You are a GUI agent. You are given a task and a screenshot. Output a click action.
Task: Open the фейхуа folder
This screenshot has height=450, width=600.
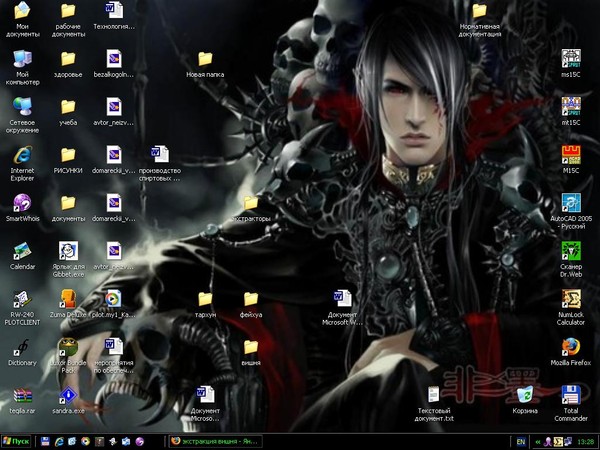point(251,304)
